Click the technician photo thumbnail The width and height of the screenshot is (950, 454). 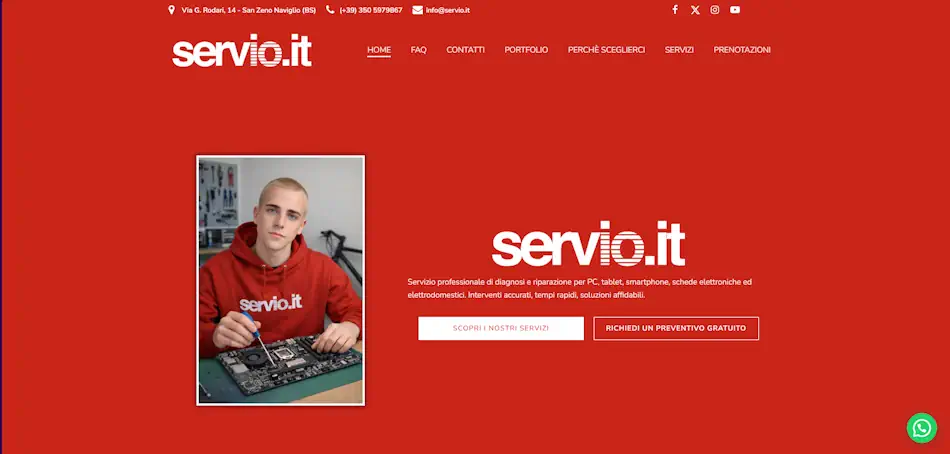point(281,280)
